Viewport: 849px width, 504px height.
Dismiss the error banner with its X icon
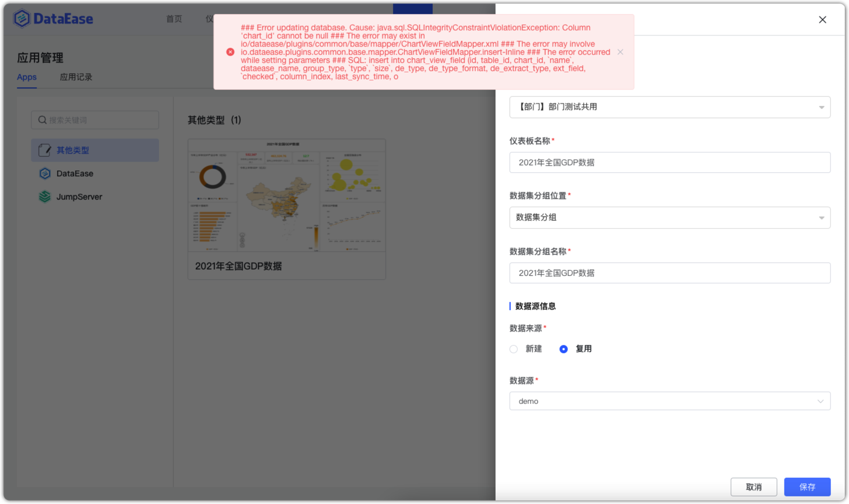[x=620, y=52]
